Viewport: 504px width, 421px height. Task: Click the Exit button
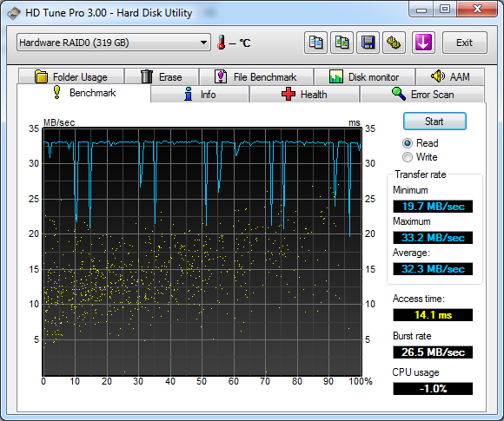click(x=465, y=43)
